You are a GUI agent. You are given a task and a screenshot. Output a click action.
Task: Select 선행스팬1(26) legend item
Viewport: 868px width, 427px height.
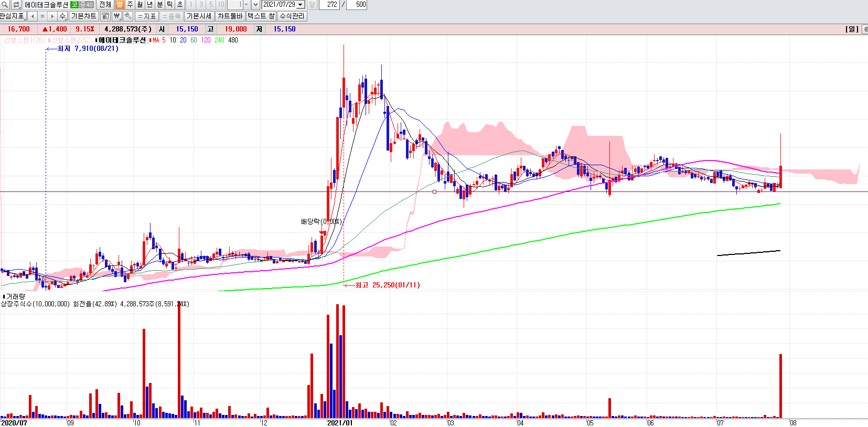[x=24, y=40]
